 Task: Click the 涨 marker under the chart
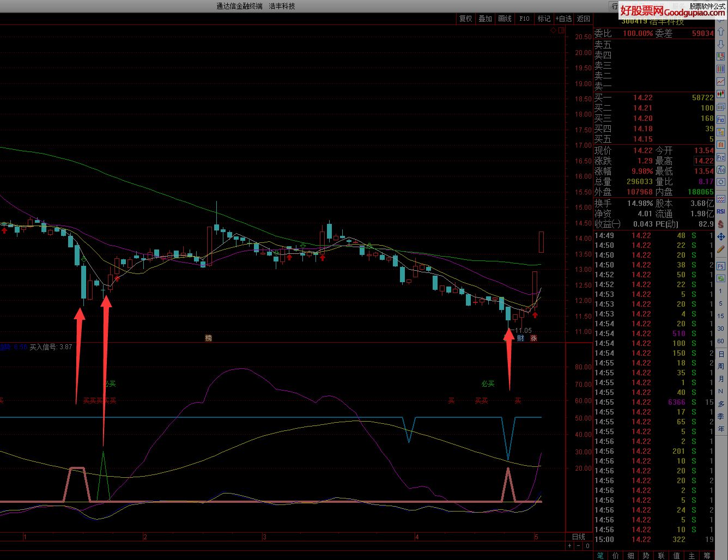pyautogui.click(x=534, y=338)
